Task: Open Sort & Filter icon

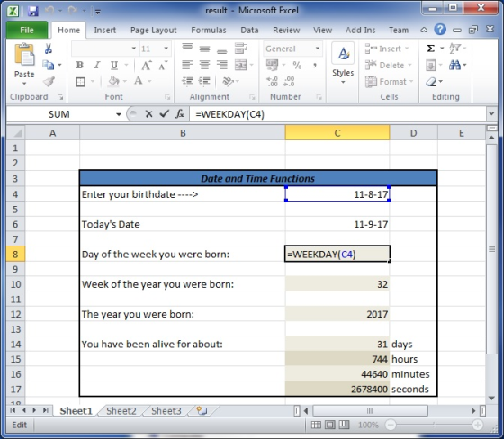Action: (454, 49)
